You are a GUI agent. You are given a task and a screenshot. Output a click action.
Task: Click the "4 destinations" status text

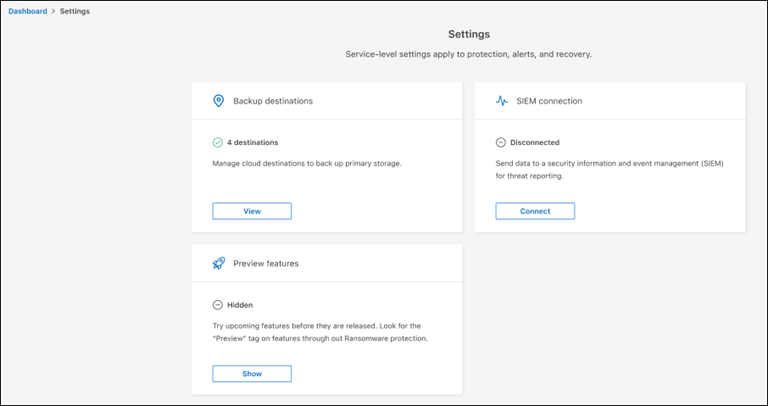pos(252,142)
